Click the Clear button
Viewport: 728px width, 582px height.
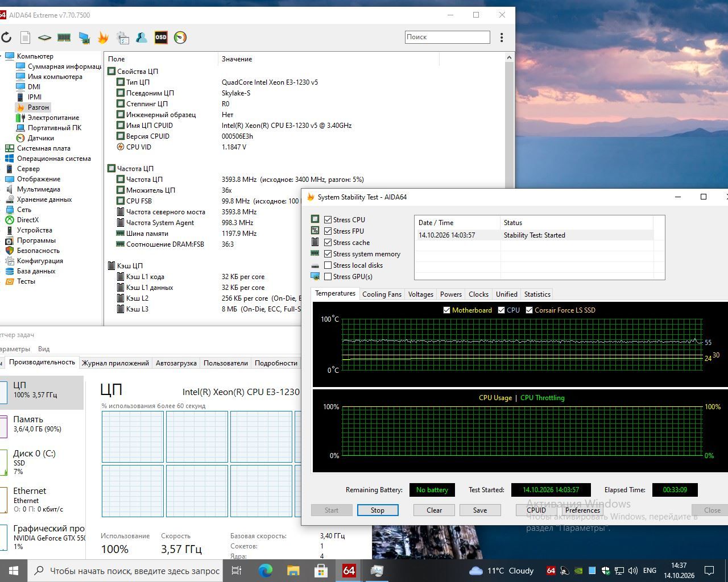pos(435,510)
